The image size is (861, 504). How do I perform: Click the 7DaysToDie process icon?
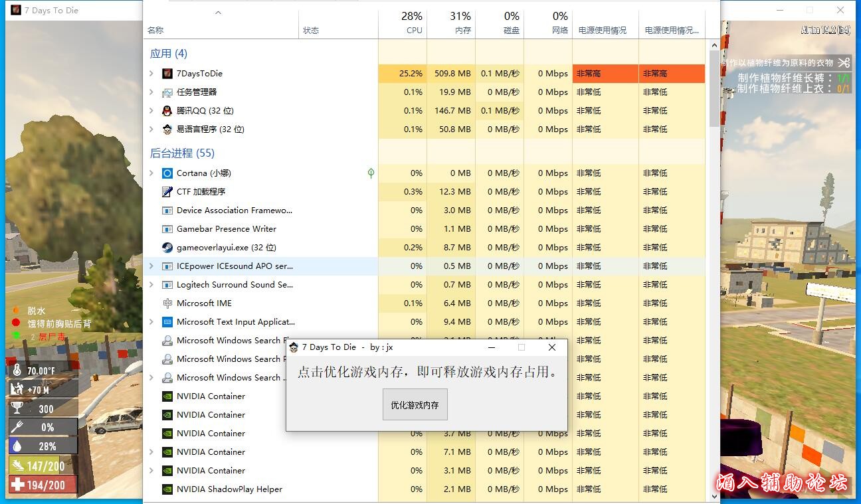[167, 74]
